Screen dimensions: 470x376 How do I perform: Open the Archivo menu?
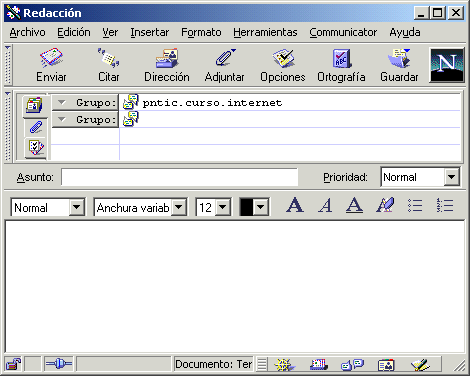point(27,32)
